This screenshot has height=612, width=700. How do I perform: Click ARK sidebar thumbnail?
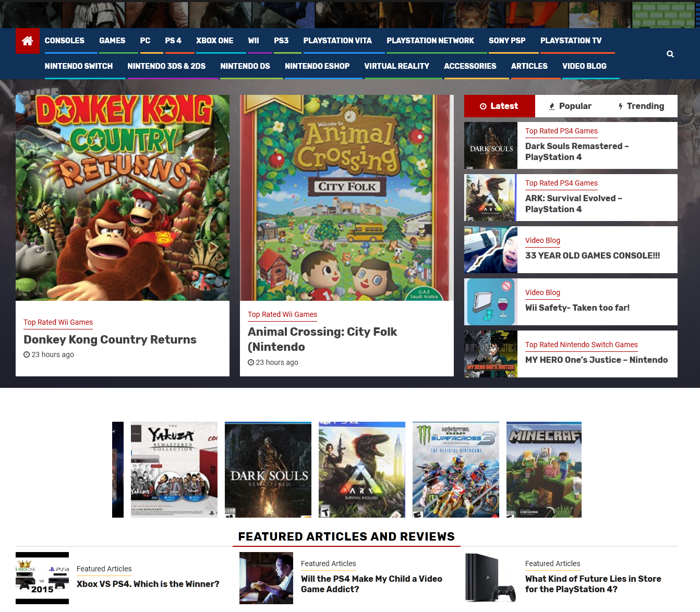491,198
